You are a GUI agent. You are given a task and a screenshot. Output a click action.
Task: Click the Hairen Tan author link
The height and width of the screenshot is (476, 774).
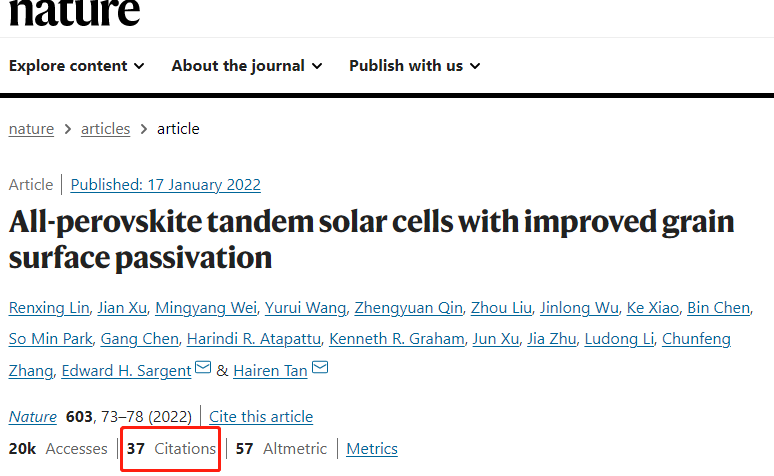click(x=270, y=371)
